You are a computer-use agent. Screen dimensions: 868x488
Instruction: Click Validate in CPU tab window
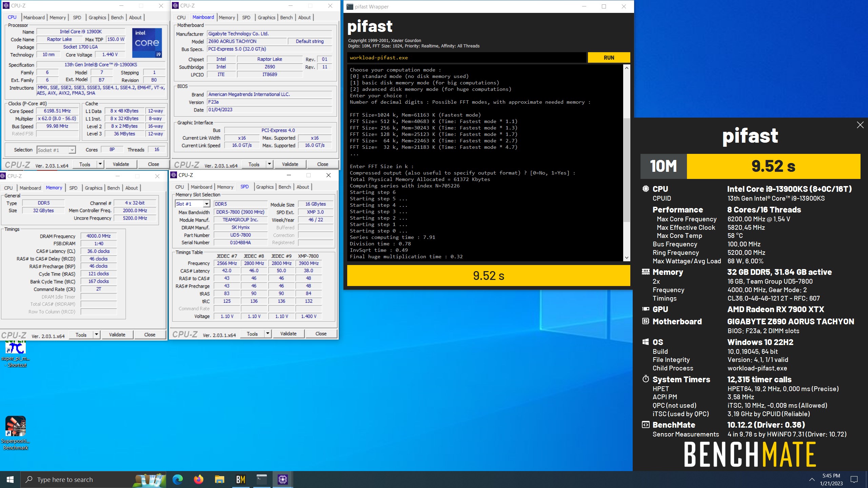[x=121, y=164]
